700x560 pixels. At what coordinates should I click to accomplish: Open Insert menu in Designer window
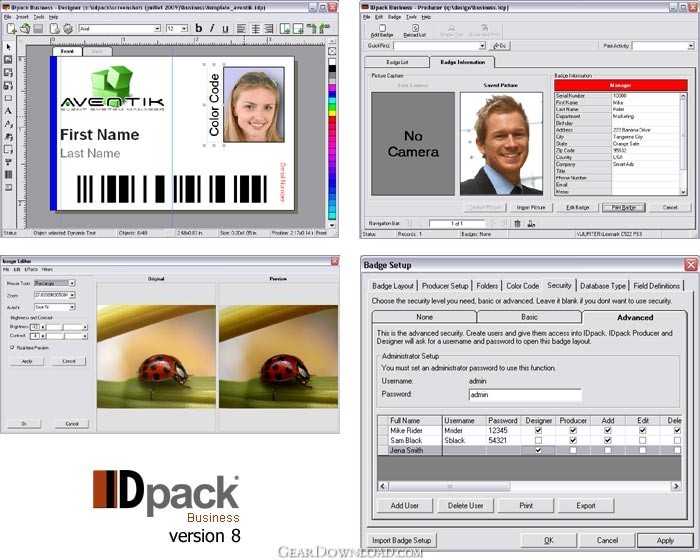[x=22, y=17]
